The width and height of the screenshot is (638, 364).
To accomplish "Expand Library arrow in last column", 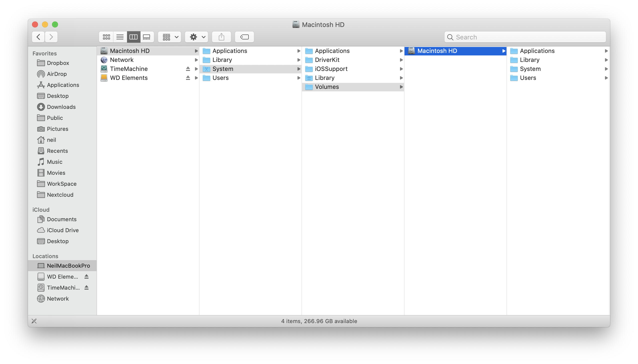I will 606,60.
